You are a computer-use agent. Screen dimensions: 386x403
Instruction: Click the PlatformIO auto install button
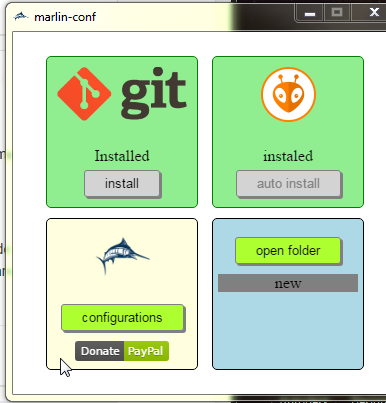(288, 183)
